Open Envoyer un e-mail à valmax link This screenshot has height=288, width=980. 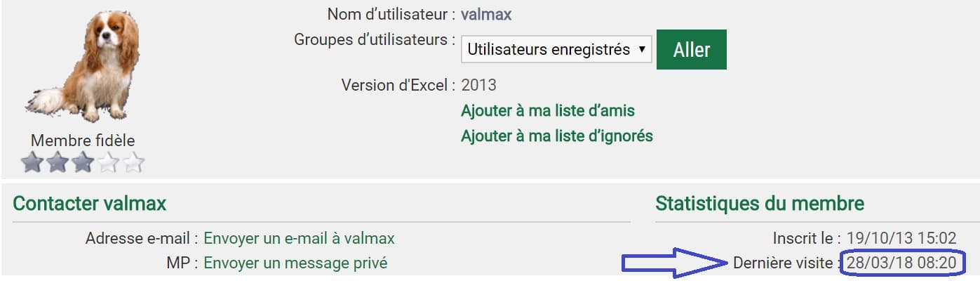pyautogui.click(x=299, y=238)
